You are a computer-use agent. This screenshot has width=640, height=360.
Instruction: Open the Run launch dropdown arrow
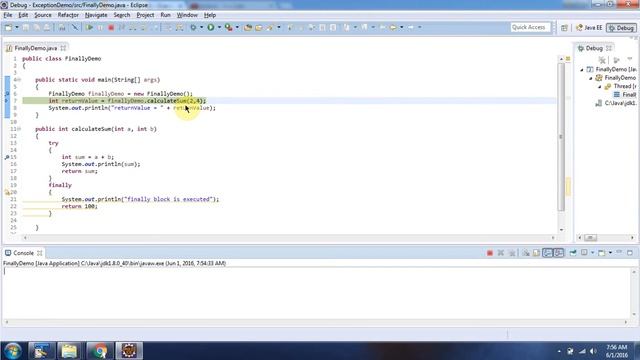click(219, 27)
